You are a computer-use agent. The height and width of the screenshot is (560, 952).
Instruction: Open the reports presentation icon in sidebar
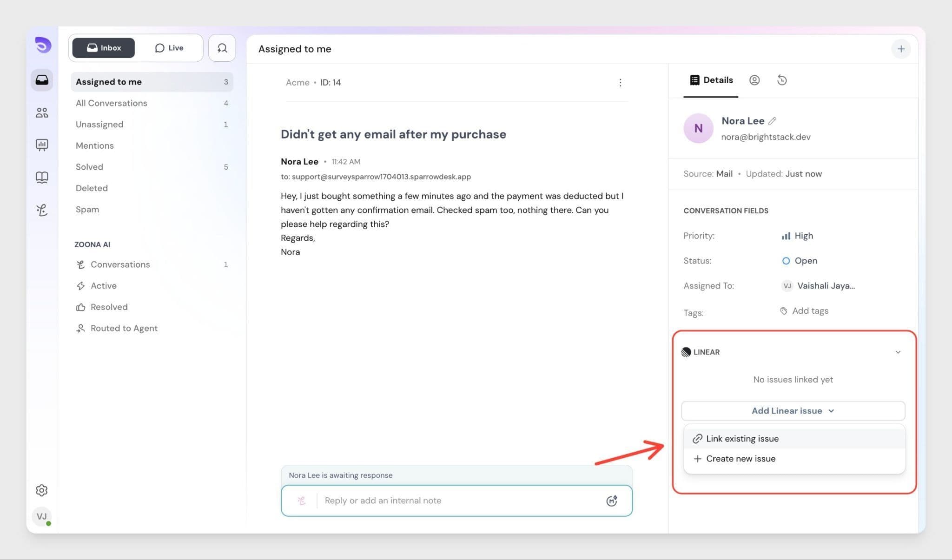pyautogui.click(x=42, y=145)
